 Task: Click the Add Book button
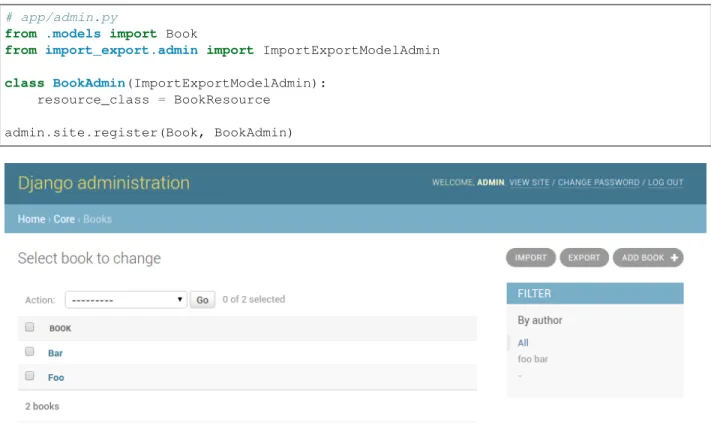coord(648,258)
